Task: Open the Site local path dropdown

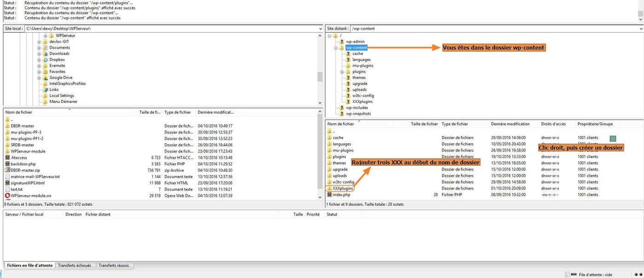Action: point(321,28)
